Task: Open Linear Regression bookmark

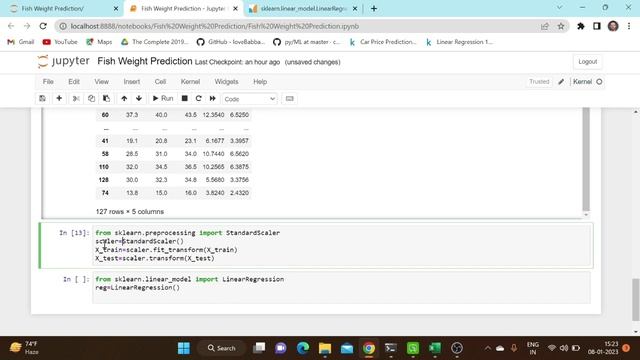Action: click(x=459, y=42)
